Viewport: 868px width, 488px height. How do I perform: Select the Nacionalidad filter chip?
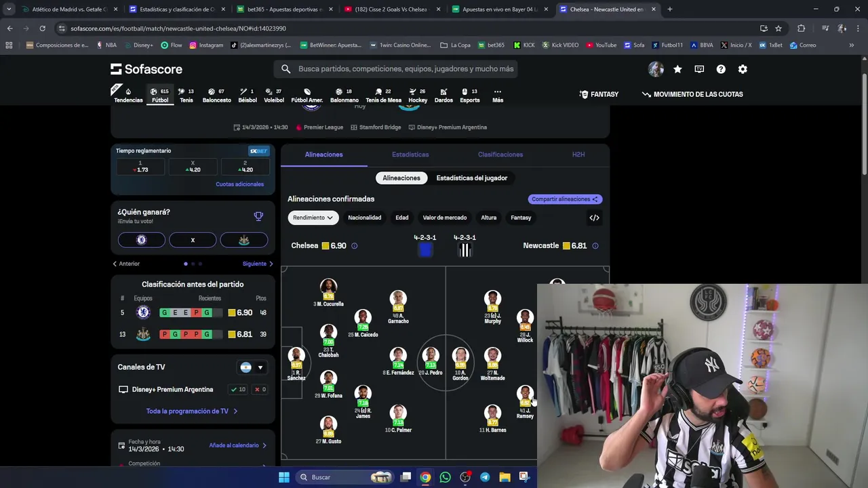[x=365, y=218]
